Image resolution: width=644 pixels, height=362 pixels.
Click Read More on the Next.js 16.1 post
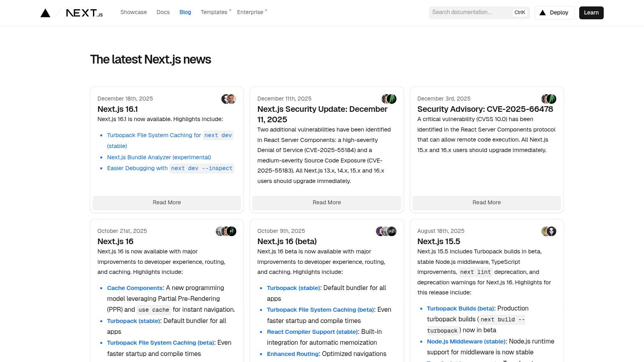pos(167,202)
